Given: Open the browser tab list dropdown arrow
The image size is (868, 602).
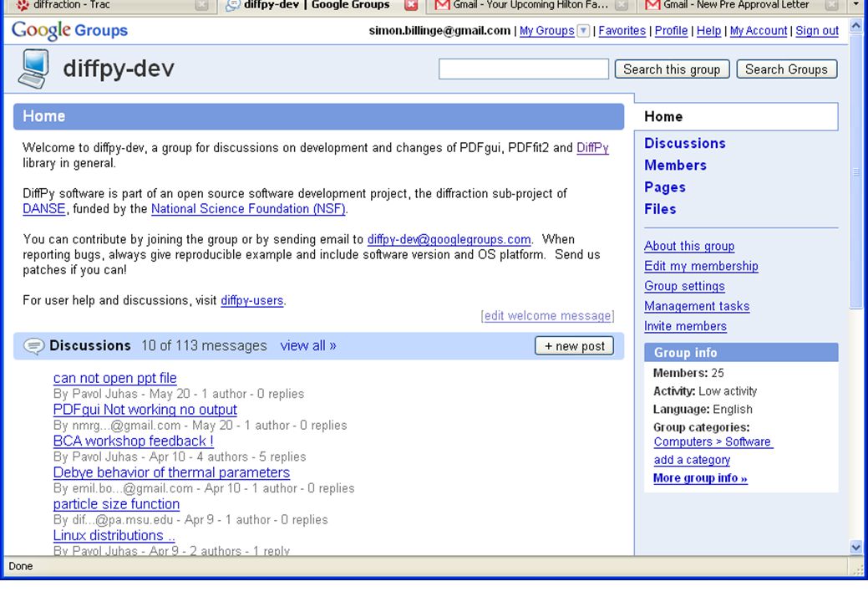Looking at the screenshot, I should 855,5.
